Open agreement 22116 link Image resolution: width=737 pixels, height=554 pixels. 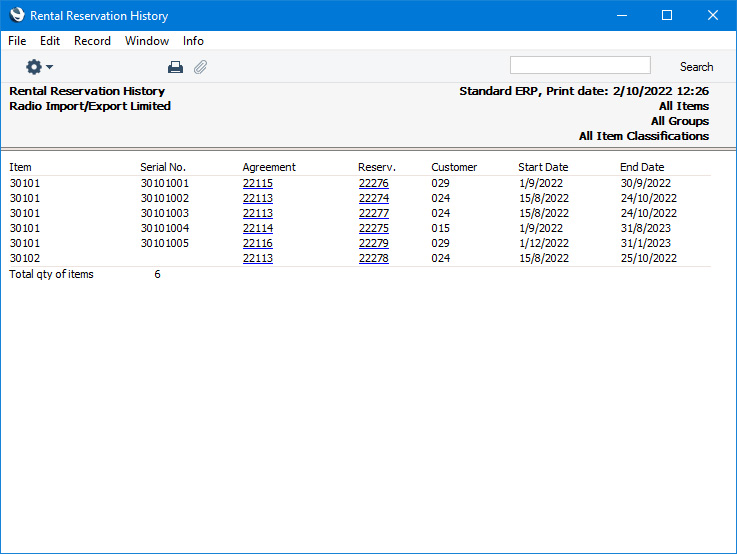(x=258, y=243)
